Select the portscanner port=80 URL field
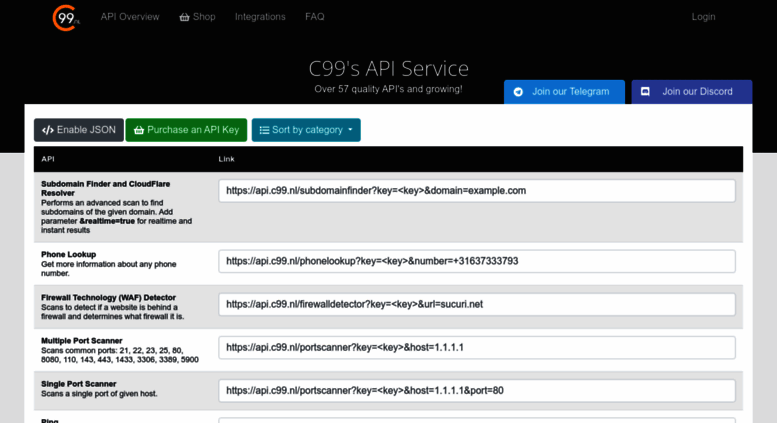Screen dimensions: 777x423 pyautogui.click(x=477, y=390)
